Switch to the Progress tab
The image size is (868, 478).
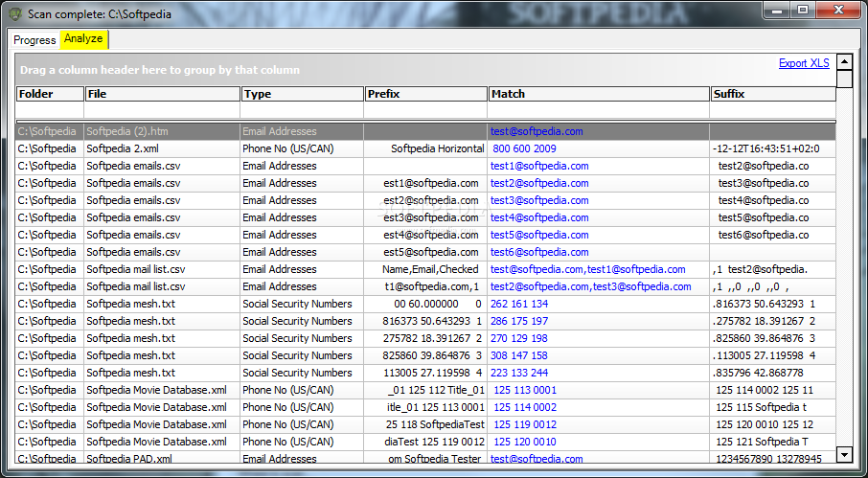coord(34,40)
